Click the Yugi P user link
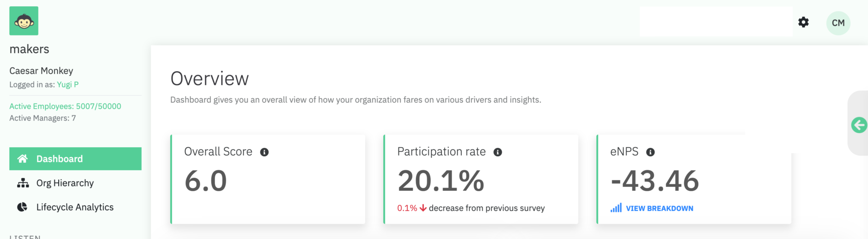 67,84
